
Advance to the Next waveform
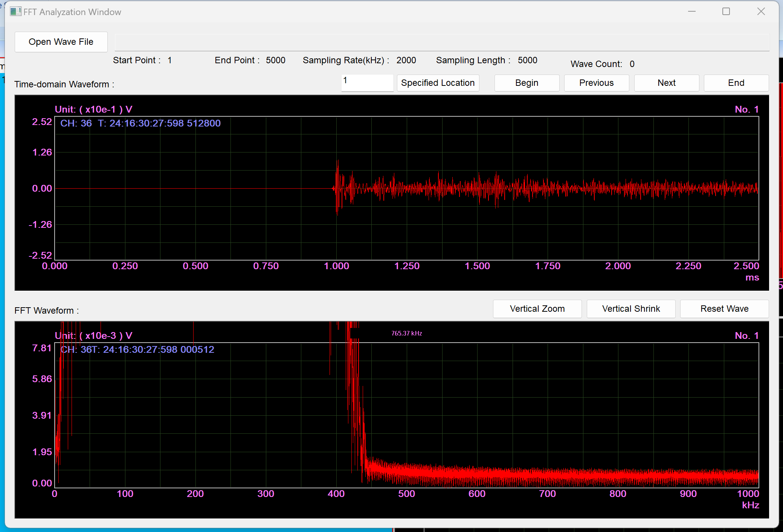coord(667,83)
